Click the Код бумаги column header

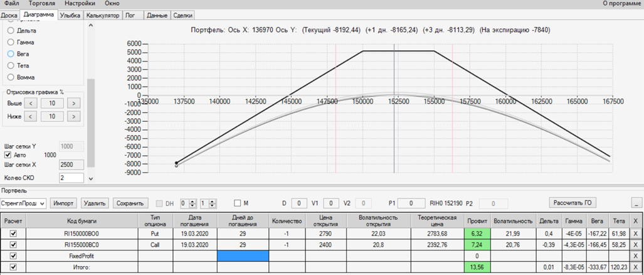coord(83,221)
